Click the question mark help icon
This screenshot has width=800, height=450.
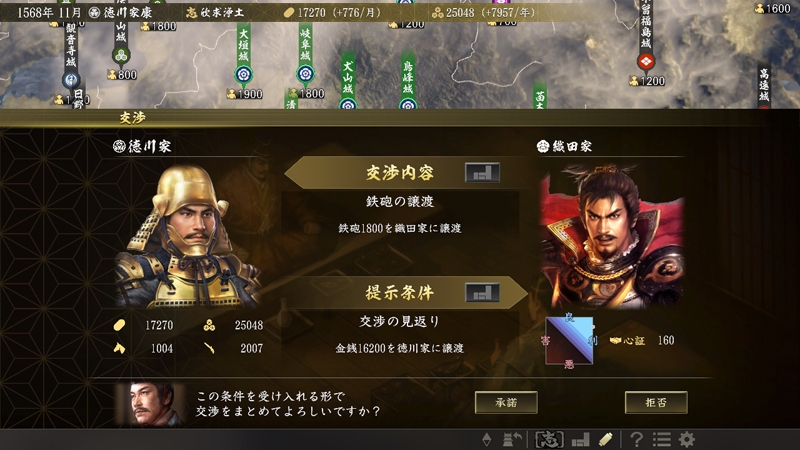coord(636,439)
